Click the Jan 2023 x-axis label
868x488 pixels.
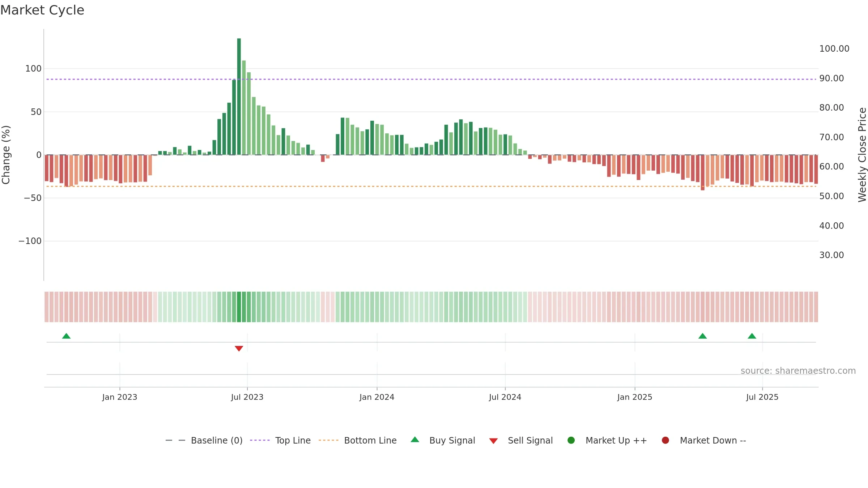120,397
